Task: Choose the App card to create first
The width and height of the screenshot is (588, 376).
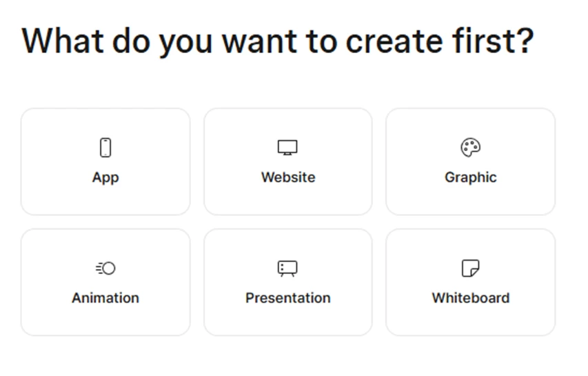Action: (x=105, y=161)
